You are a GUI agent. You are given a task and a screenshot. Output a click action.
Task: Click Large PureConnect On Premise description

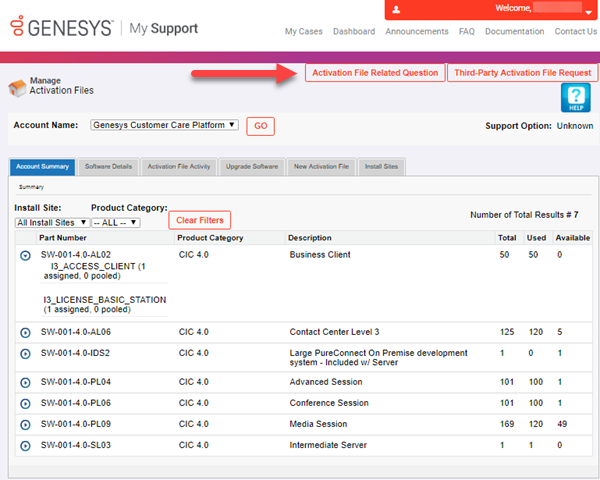point(378,358)
